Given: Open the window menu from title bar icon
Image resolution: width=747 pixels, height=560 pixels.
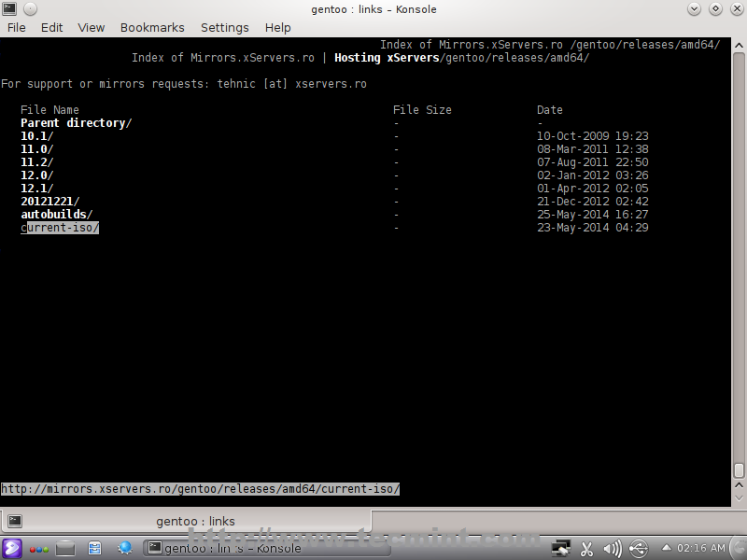Looking at the screenshot, I should (x=9, y=9).
